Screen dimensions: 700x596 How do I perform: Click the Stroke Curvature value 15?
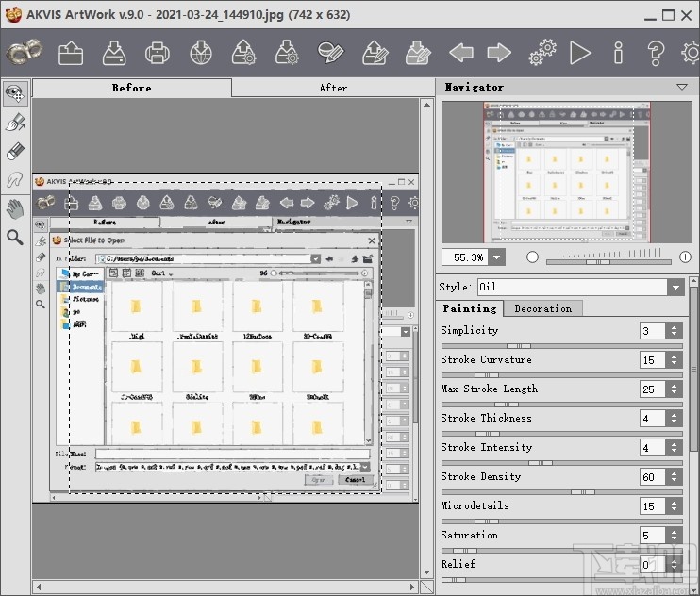point(652,360)
